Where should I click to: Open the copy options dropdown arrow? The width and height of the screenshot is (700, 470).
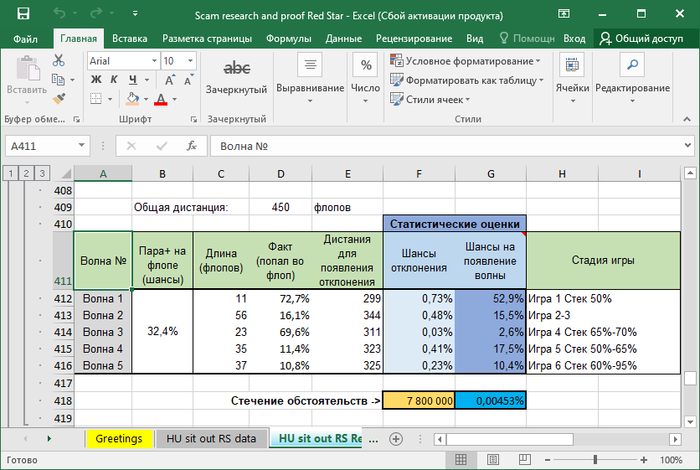pyautogui.click(x=72, y=80)
